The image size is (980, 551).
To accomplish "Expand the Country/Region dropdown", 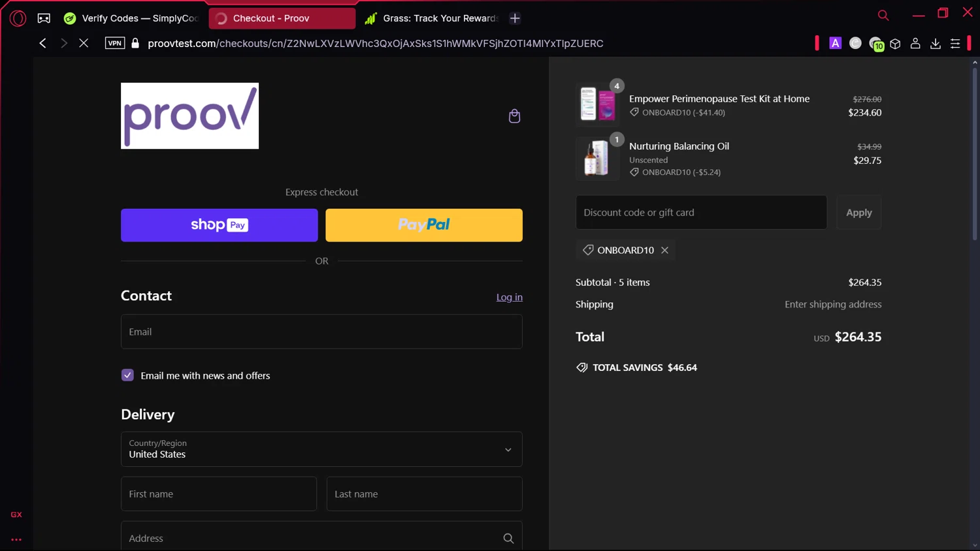I will pyautogui.click(x=321, y=449).
